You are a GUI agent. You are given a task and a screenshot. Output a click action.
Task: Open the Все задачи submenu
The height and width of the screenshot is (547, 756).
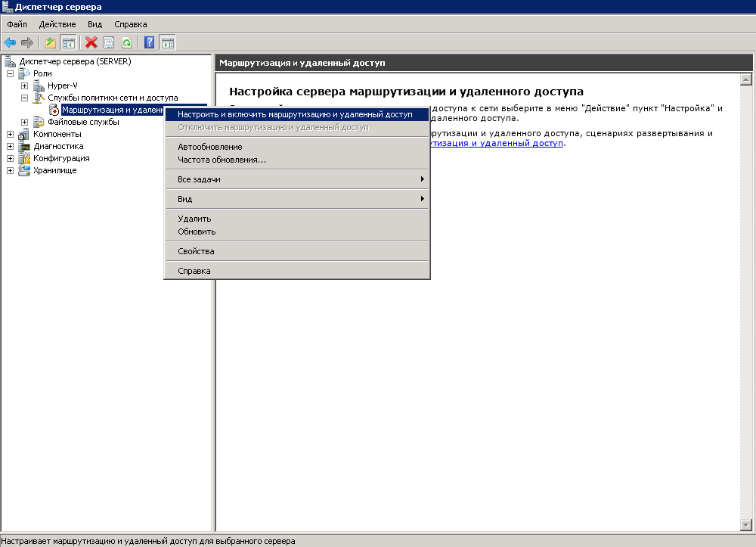297,179
